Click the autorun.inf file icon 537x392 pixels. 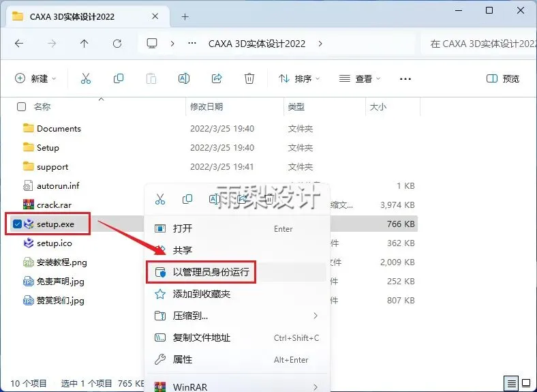(x=28, y=185)
